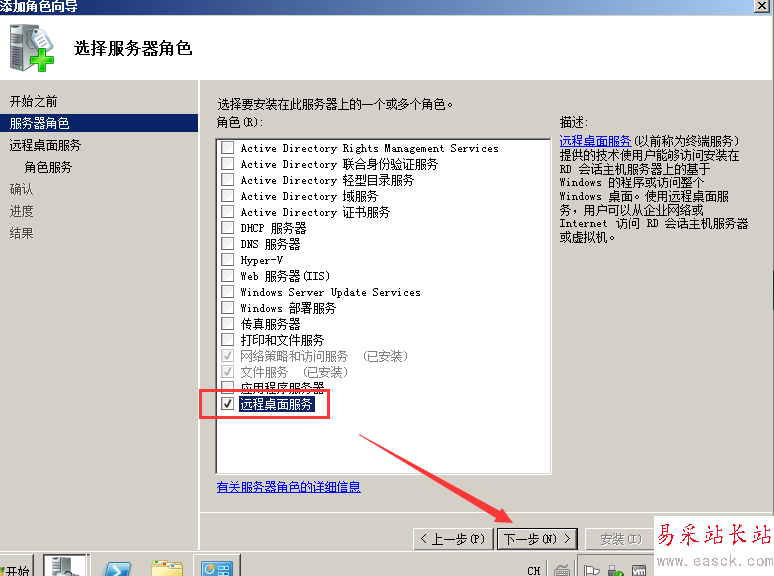This screenshot has width=774, height=576.
Task: Enable the DHCP 服务器 role checkbox
Action: 228,228
